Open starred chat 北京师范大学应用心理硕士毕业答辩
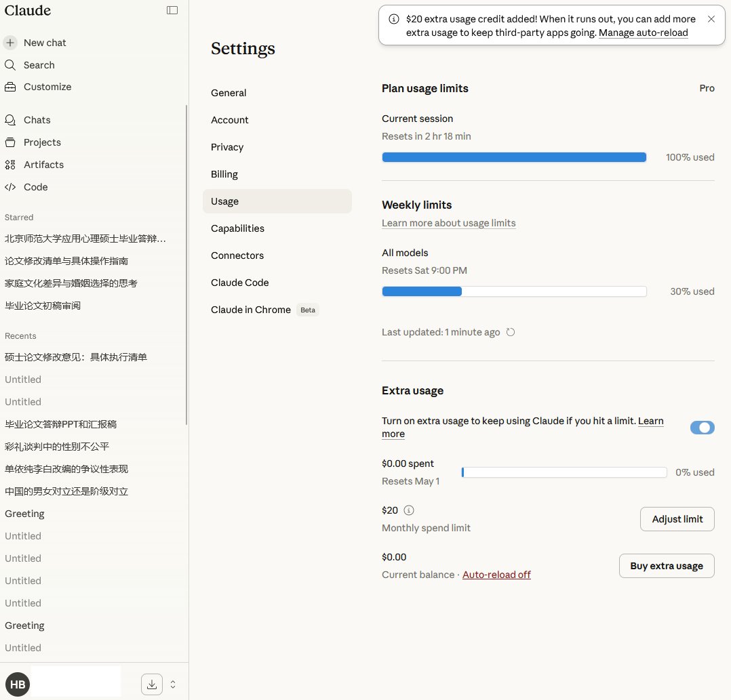 pos(85,239)
